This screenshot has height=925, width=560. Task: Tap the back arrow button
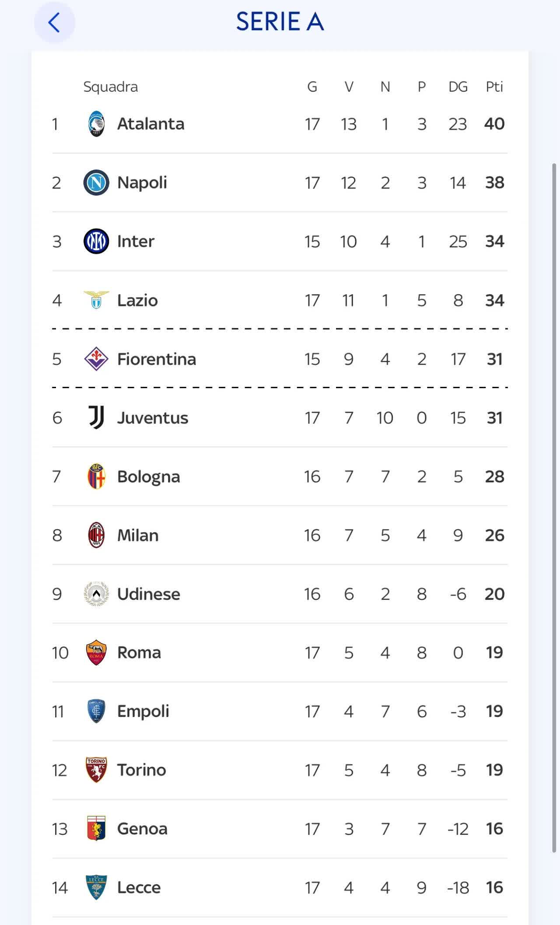coord(54,22)
